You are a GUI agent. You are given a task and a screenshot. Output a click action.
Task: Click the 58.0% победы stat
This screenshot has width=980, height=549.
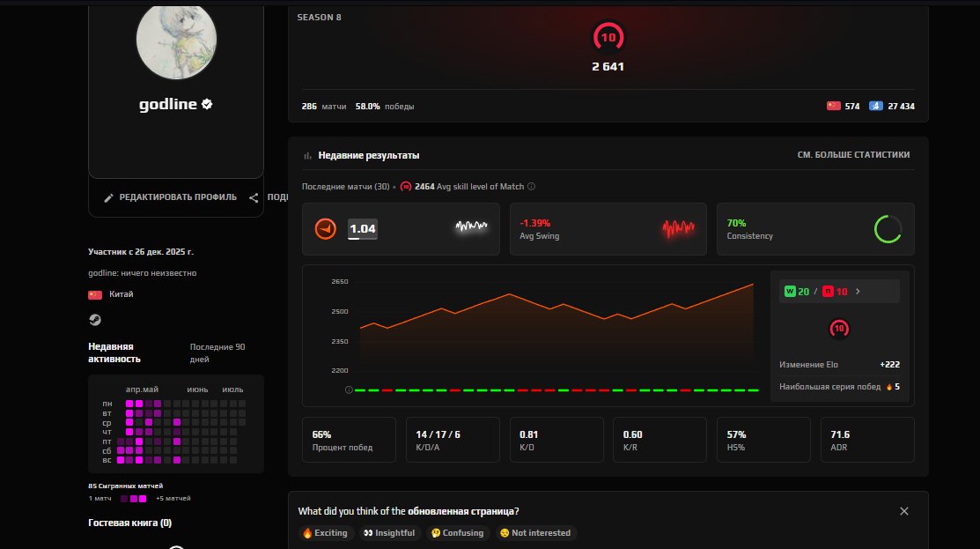385,107
